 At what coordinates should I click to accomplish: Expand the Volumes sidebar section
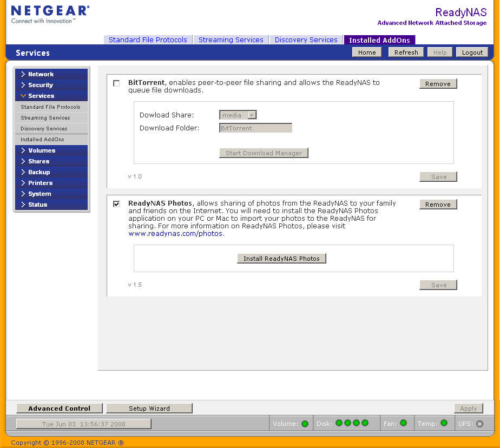(x=51, y=150)
